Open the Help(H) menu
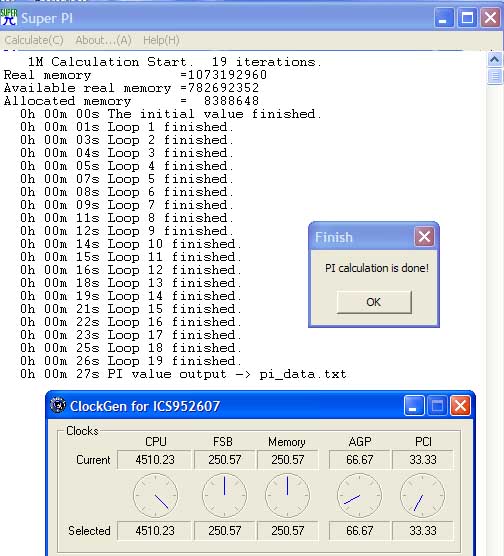This screenshot has width=504, height=556. tap(161, 40)
